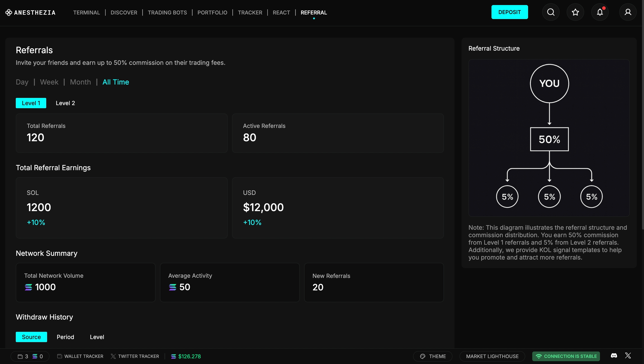The width and height of the screenshot is (644, 364).
Task: Open the Portfolio nav item
Action: pos(212,13)
